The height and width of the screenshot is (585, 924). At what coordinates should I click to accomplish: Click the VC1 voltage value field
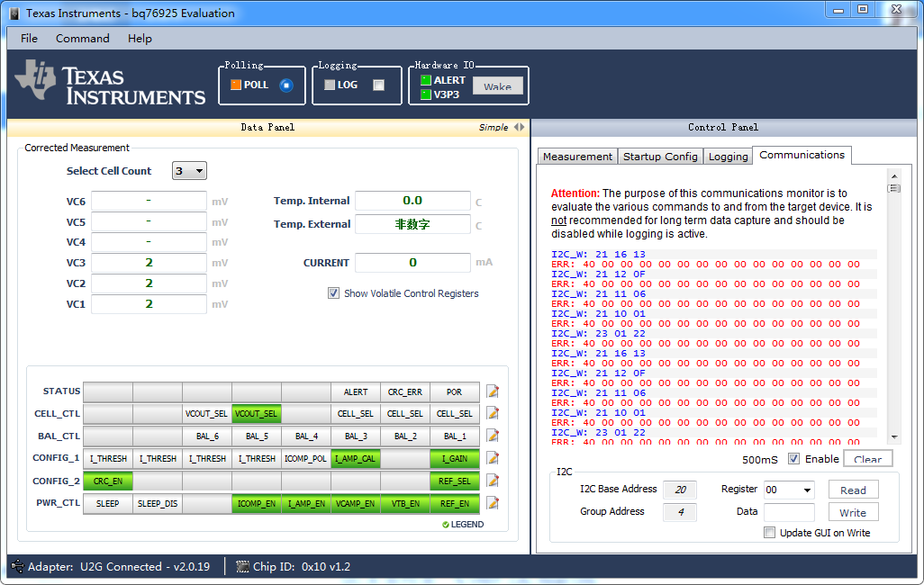(x=149, y=304)
